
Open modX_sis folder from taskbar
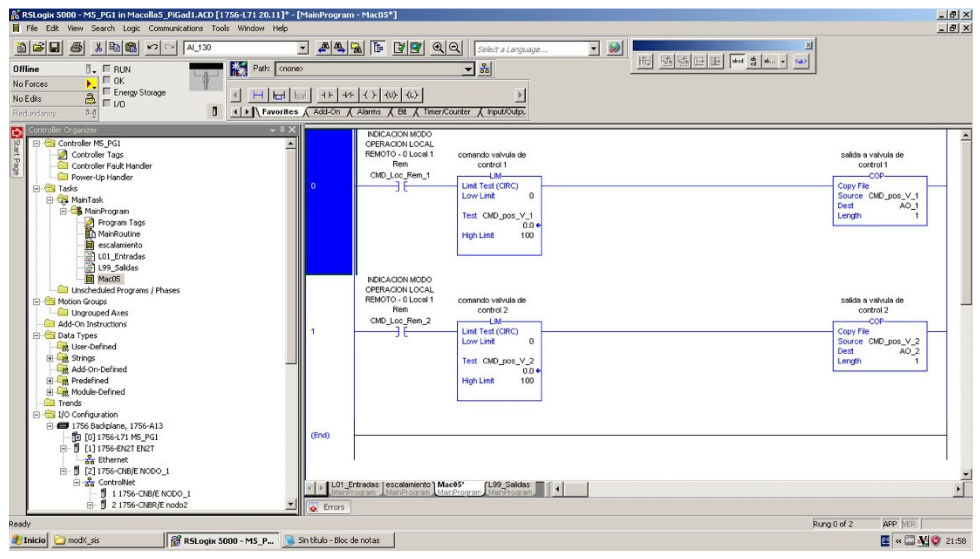(x=107, y=540)
